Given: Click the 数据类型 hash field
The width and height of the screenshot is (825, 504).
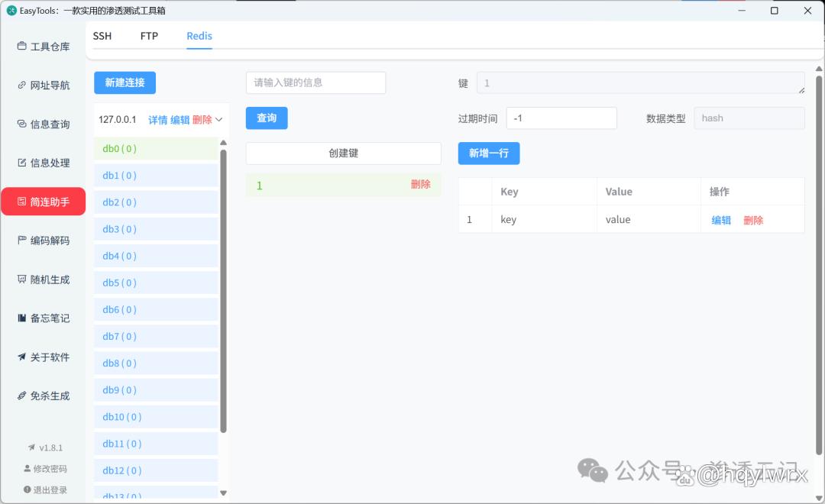Looking at the screenshot, I should [x=749, y=118].
